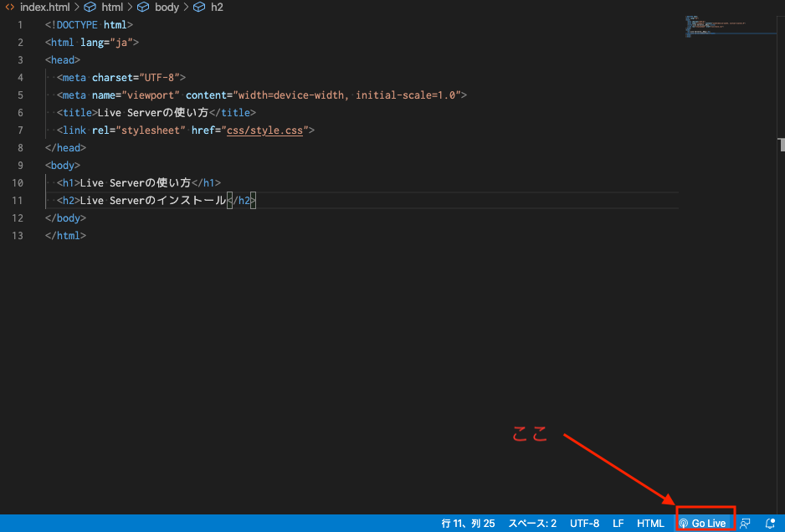The image size is (785, 532).
Task: Select the h2 symbol cube icon in breadcrumb
Action: tap(198, 7)
